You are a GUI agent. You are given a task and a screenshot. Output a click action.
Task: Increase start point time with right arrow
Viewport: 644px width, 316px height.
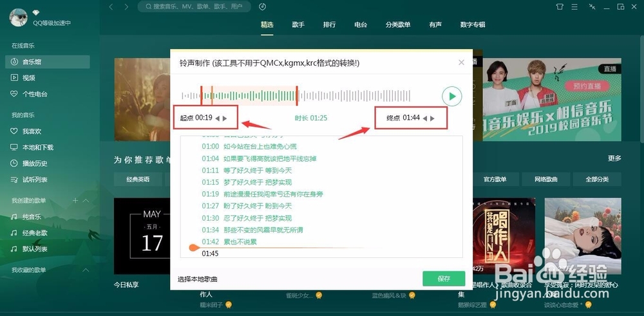point(225,118)
